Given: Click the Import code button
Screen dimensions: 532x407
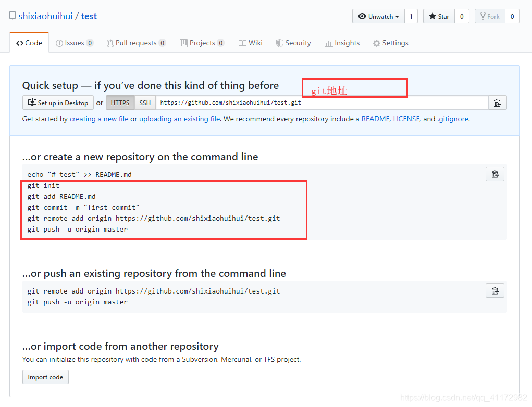Looking at the screenshot, I should 45,377.
